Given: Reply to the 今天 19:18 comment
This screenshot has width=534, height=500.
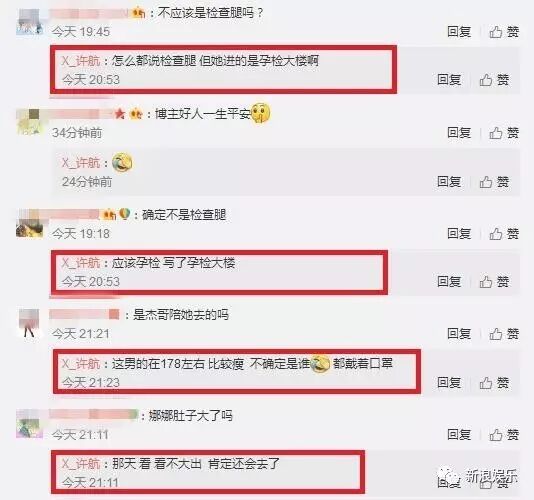Looking at the screenshot, I should (x=459, y=233).
